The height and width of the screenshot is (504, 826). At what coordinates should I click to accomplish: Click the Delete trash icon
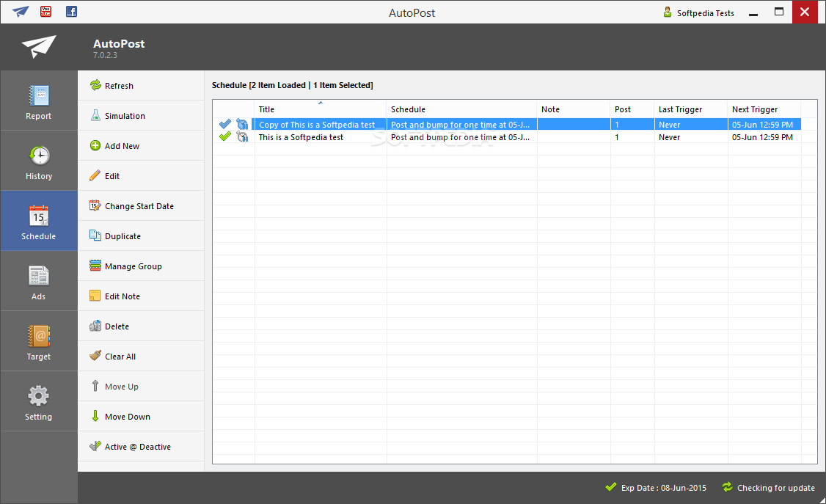click(95, 326)
